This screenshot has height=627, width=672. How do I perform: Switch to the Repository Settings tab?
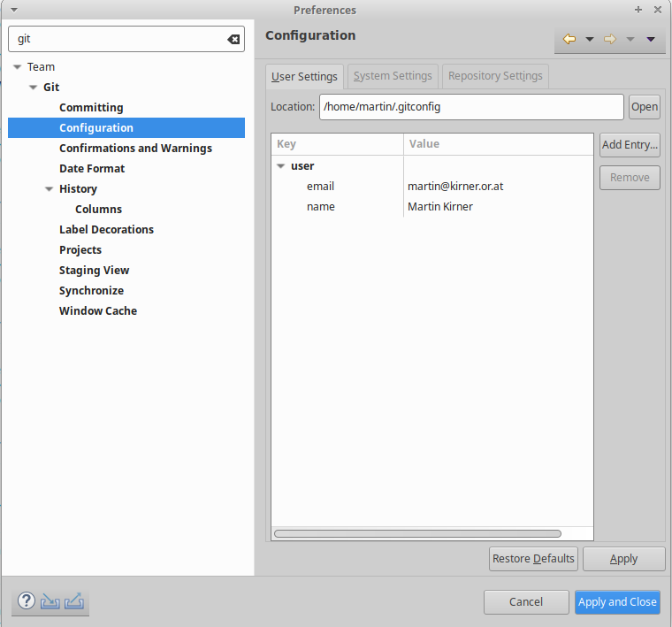(495, 76)
